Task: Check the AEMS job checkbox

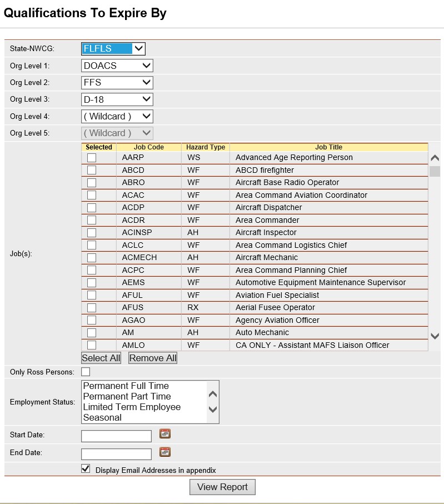Action: pyautogui.click(x=92, y=282)
